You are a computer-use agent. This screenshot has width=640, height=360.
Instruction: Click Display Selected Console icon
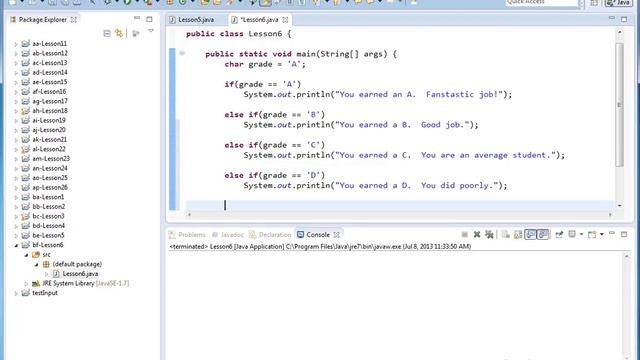572,234
